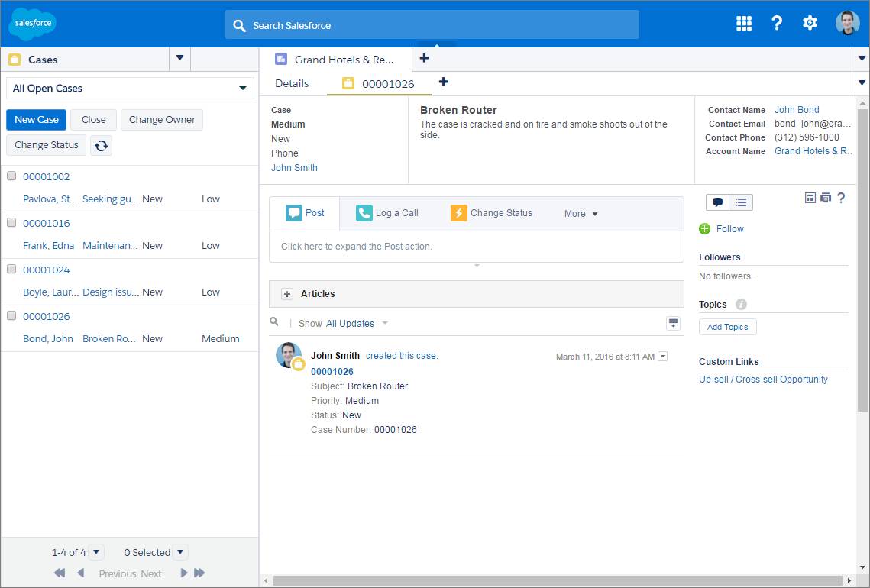Open the Cases navigation dropdown arrow

tap(179, 58)
